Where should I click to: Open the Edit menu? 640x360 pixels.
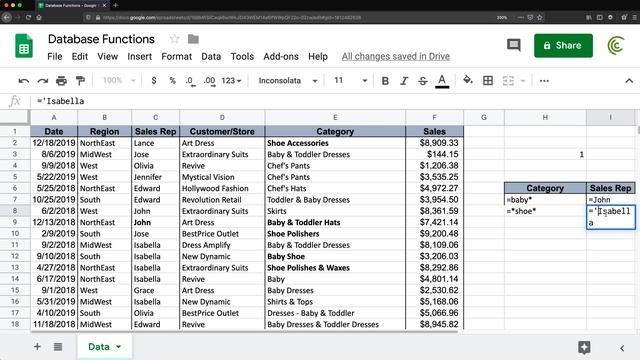pyautogui.click(x=80, y=56)
